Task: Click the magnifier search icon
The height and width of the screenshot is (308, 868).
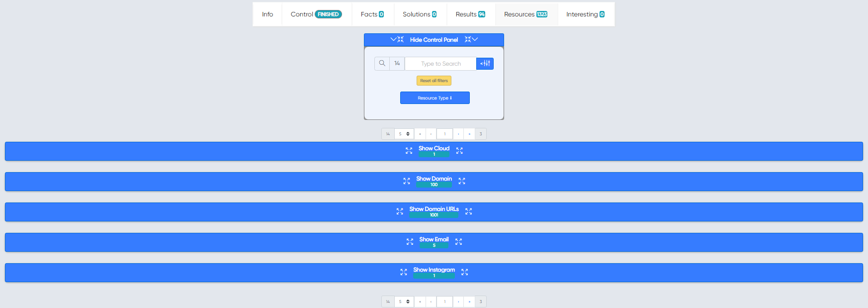Action: pyautogui.click(x=382, y=64)
